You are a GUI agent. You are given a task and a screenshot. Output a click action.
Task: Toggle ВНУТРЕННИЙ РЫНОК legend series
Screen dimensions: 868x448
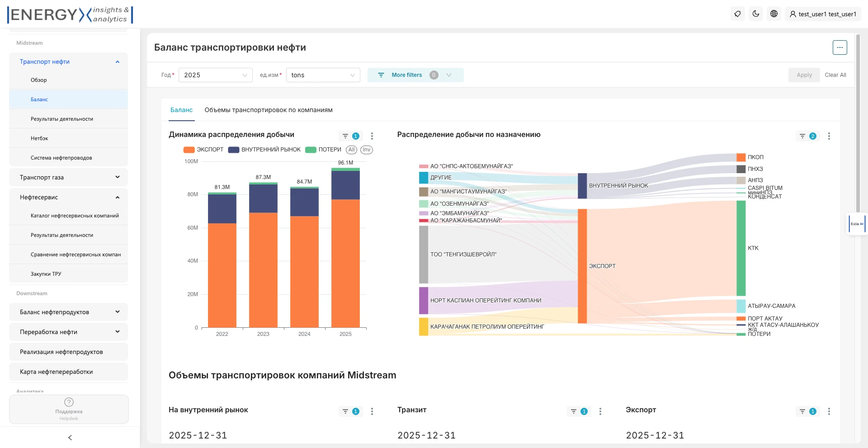click(264, 150)
